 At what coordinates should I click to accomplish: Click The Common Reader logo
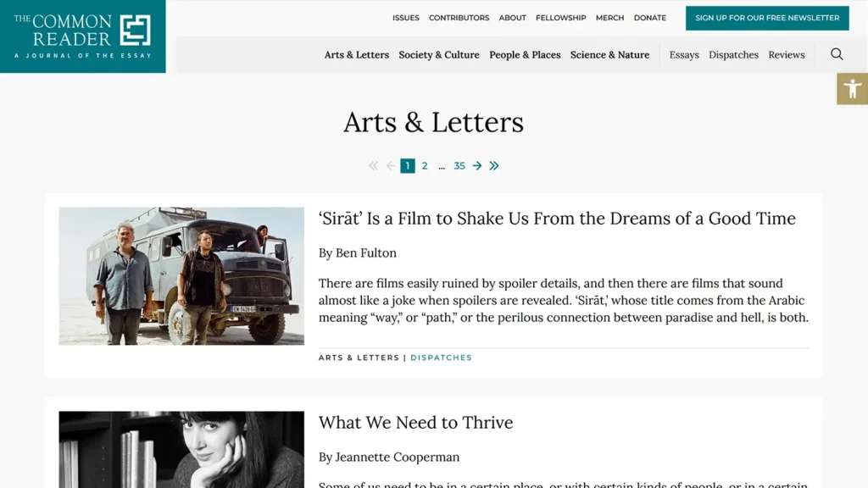(x=82, y=36)
